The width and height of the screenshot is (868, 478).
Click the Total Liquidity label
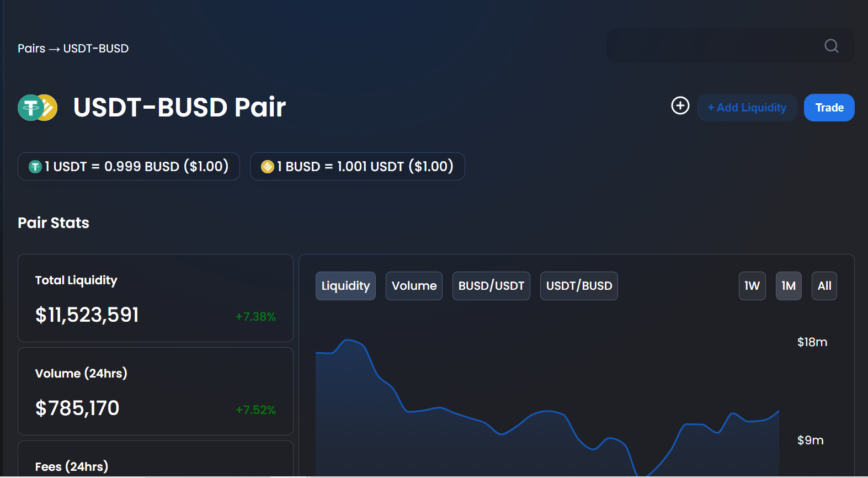(x=76, y=280)
